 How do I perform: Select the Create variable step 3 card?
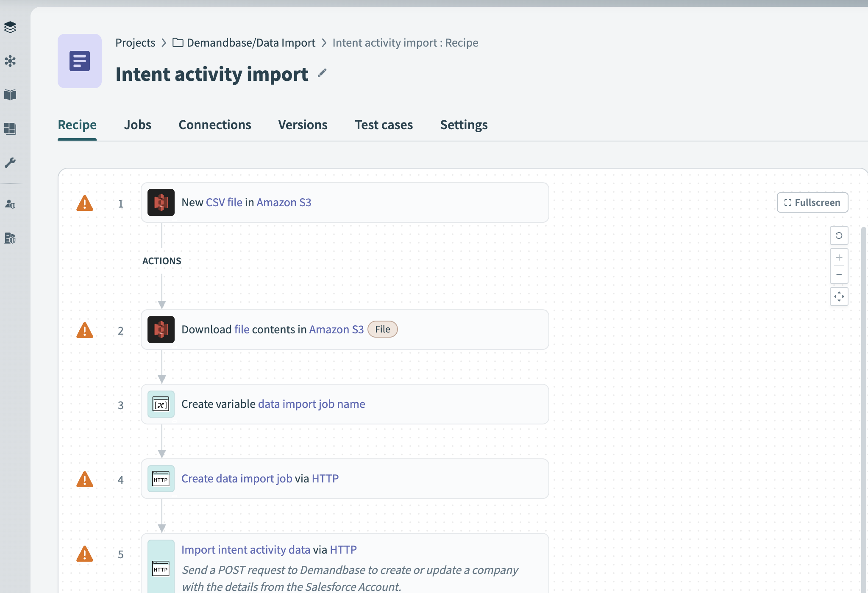point(424,404)
